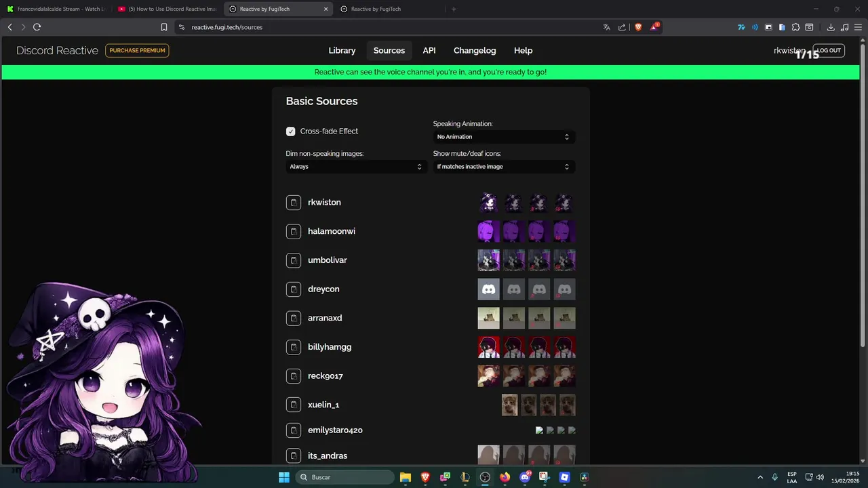Viewport: 868px width, 488px height.
Task: Copy source link for emilystar0420
Action: click(x=293, y=430)
